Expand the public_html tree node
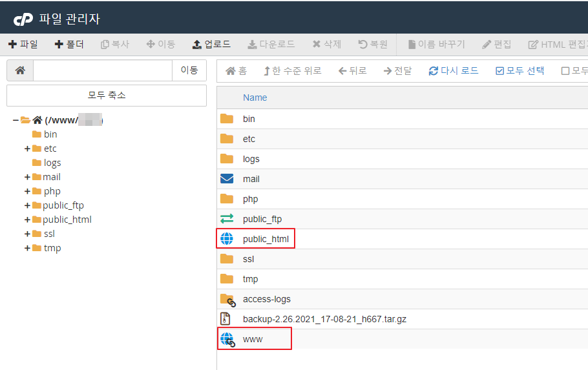 tap(27, 220)
